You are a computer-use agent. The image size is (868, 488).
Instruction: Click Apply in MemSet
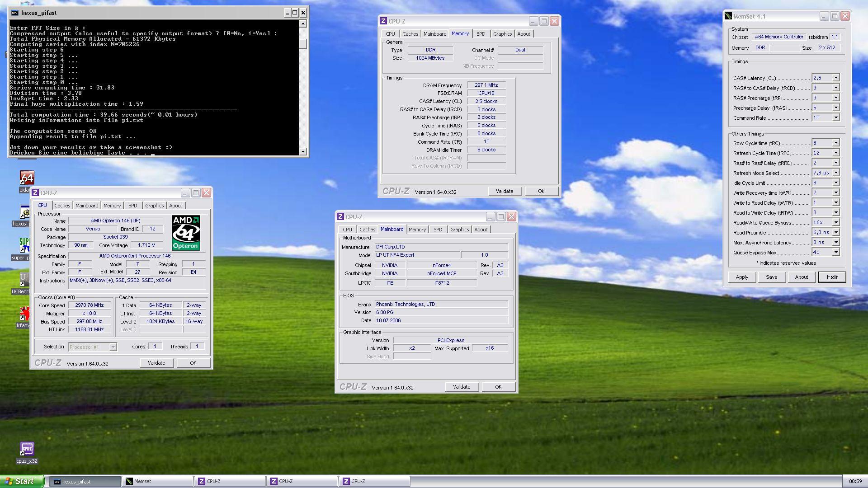(x=742, y=277)
